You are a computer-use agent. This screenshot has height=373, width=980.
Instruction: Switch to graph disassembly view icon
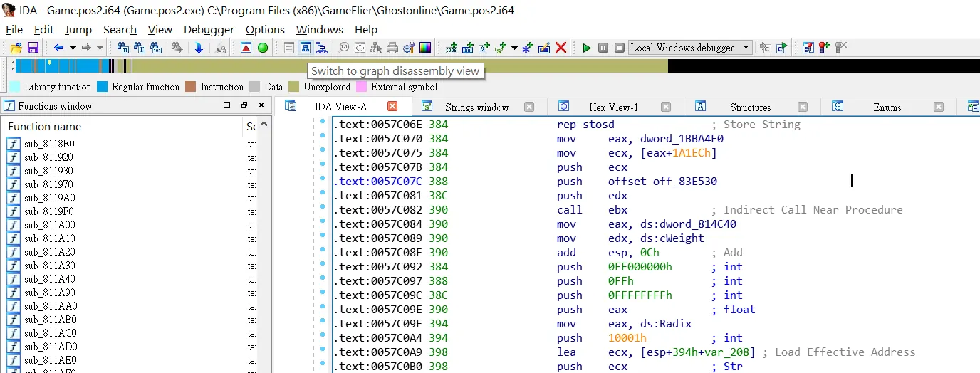305,48
